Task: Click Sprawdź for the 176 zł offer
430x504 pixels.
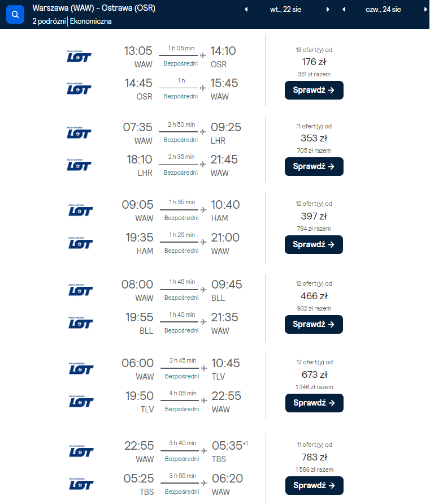Action: pyautogui.click(x=314, y=90)
